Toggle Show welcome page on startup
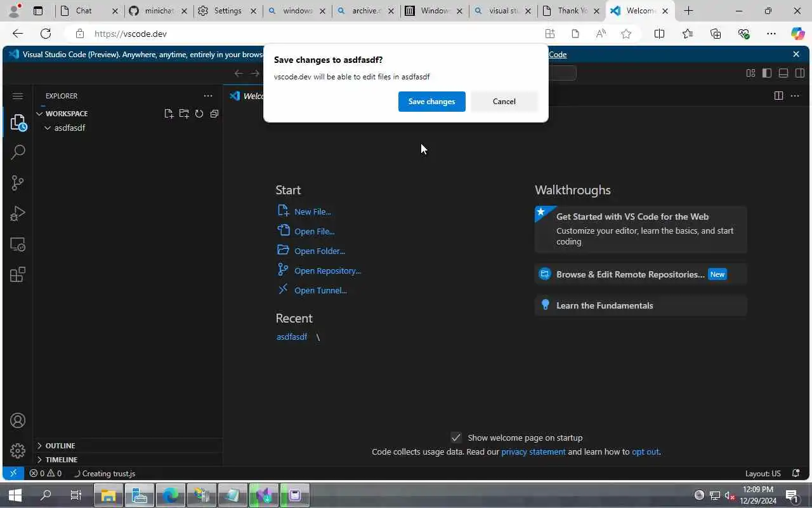The image size is (812, 508). click(456, 438)
